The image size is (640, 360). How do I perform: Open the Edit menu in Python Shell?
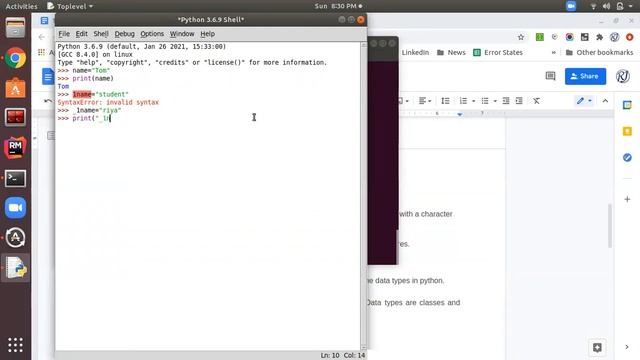click(x=81, y=34)
